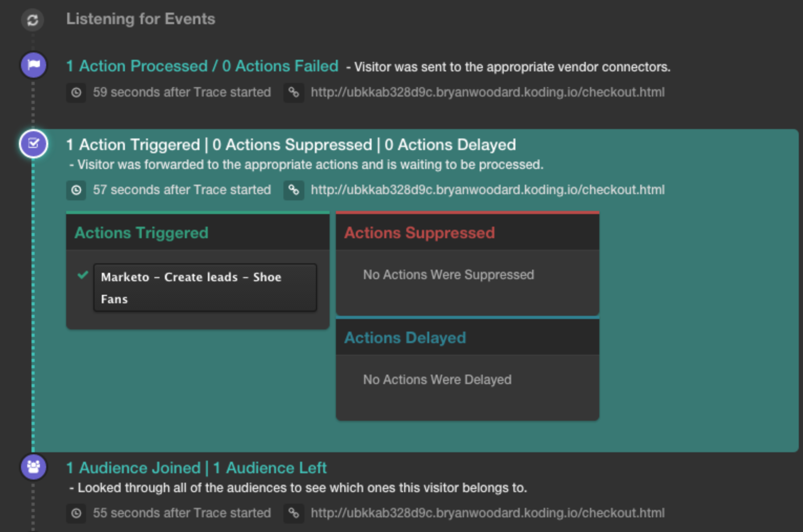Click clock icon next to 57 seconds
Viewport: 803px width, 532px height.
click(76, 190)
